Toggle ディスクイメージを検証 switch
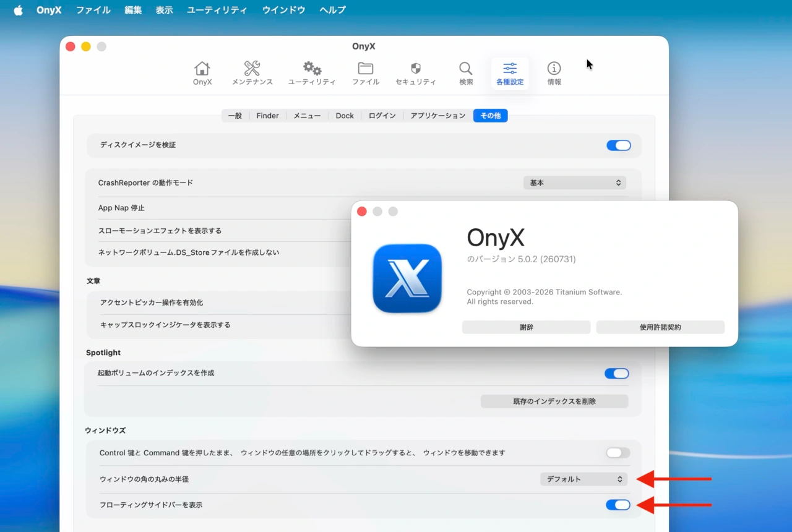This screenshot has width=792, height=532. (x=619, y=145)
